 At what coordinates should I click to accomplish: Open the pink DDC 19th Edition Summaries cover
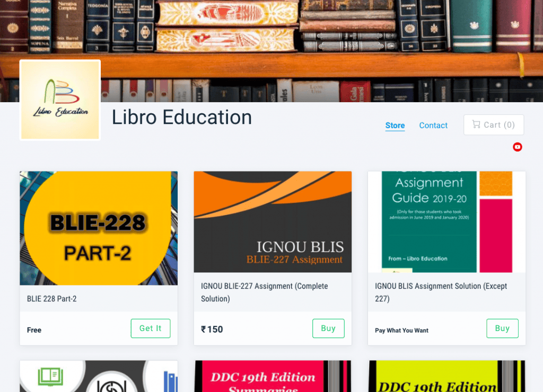tap(273, 376)
